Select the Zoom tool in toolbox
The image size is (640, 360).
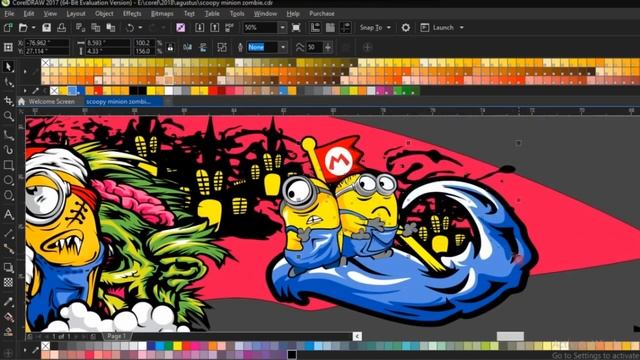point(8,117)
